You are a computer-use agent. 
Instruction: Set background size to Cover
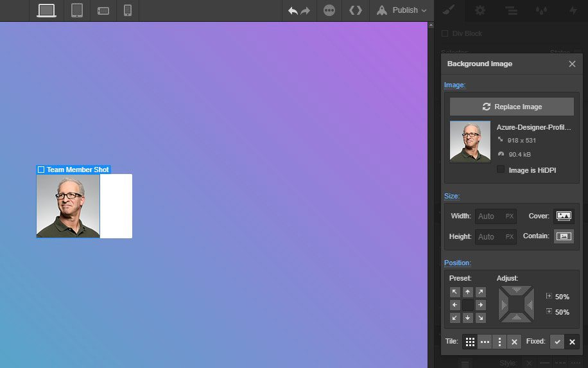tap(564, 216)
